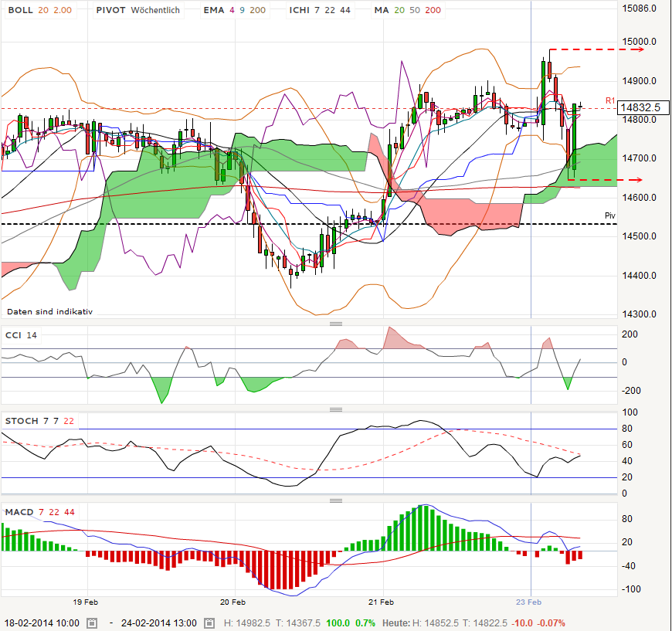The width and height of the screenshot is (672, 631).
Task: Click the R1 pivot resistance label
Action: pos(610,100)
